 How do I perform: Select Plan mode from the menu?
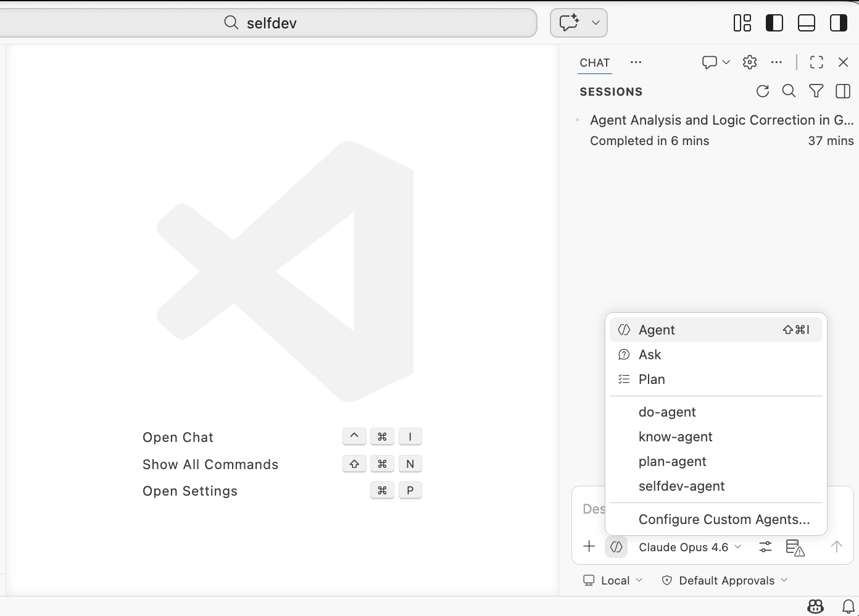652,379
